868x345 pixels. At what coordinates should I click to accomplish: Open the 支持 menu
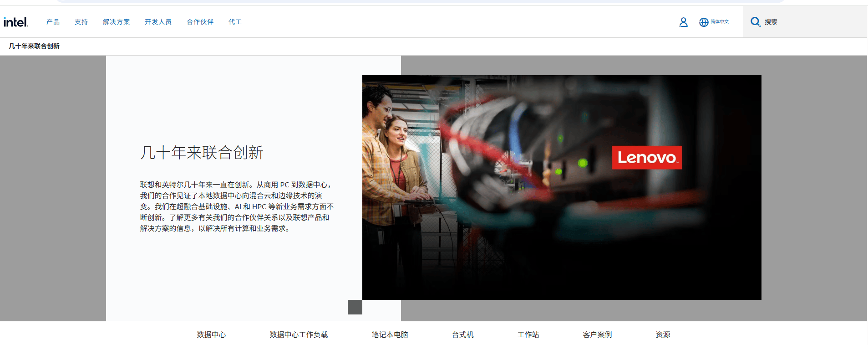coord(81,22)
